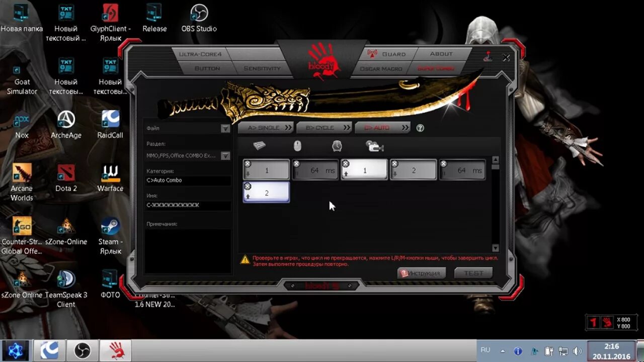Expand the Раздел combo box arrow
The width and height of the screenshot is (644, 362).
225,156
